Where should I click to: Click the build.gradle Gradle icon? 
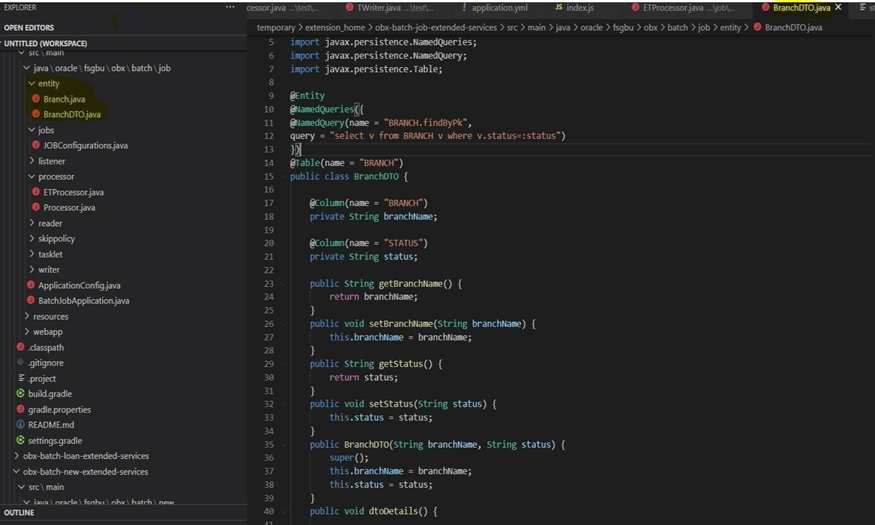click(x=21, y=393)
